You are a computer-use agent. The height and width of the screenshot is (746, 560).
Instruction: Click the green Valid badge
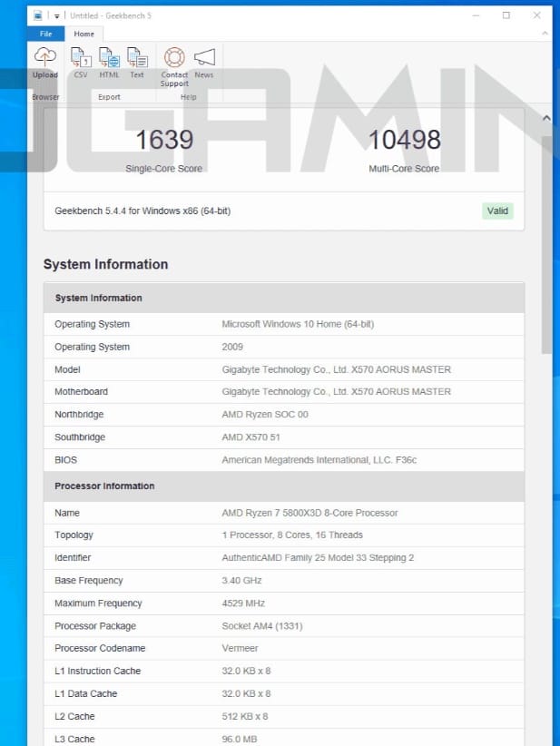click(497, 211)
